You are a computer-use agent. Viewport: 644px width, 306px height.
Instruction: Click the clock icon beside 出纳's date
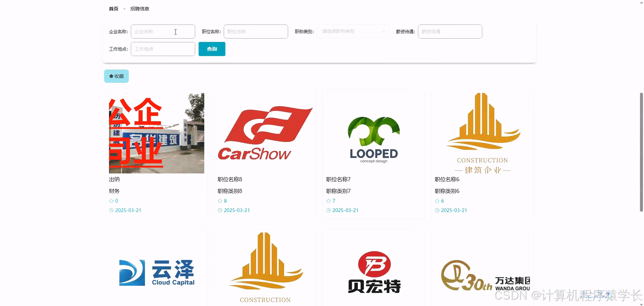click(x=111, y=210)
